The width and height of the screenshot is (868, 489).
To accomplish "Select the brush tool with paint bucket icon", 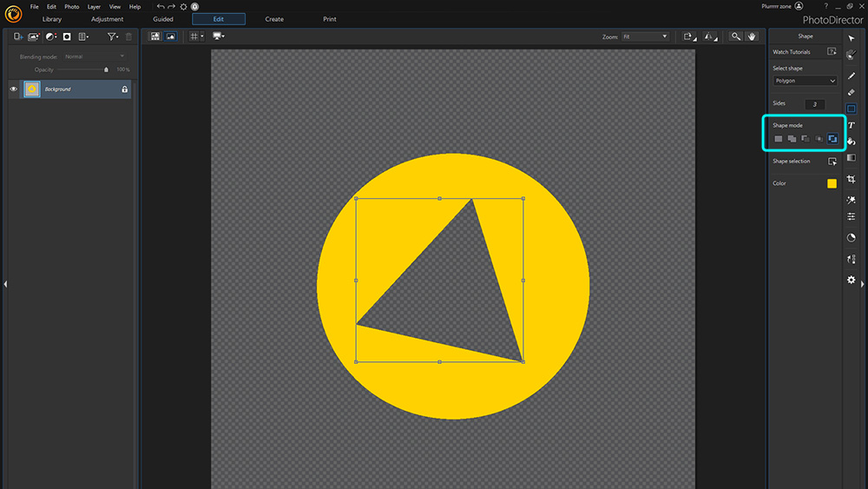I will [852, 54].
